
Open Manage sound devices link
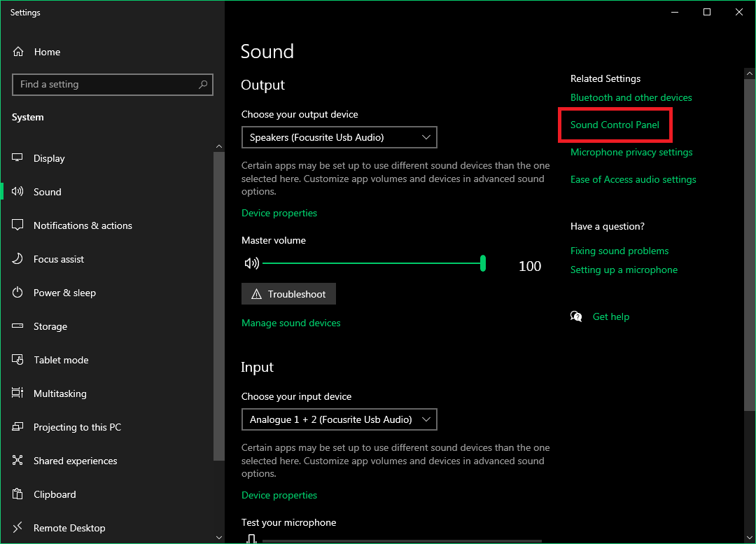pos(291,323)
